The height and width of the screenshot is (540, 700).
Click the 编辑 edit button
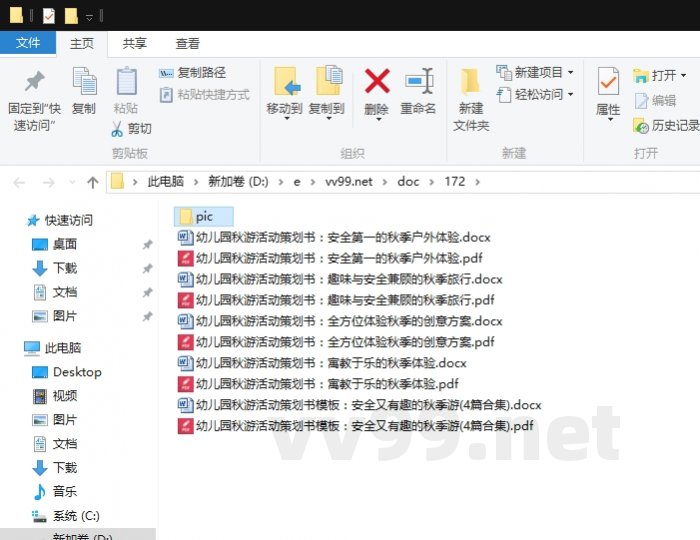tap(655, 101)
